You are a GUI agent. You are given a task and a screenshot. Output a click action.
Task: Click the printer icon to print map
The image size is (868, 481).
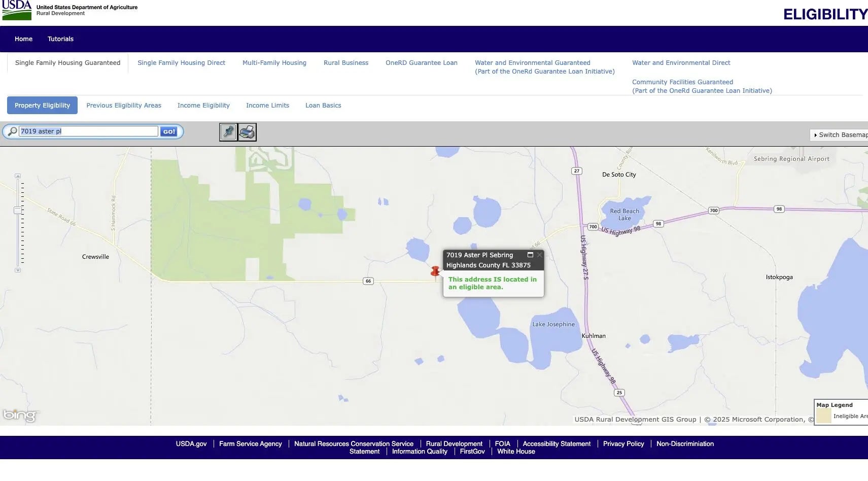[x=248, y=132]
